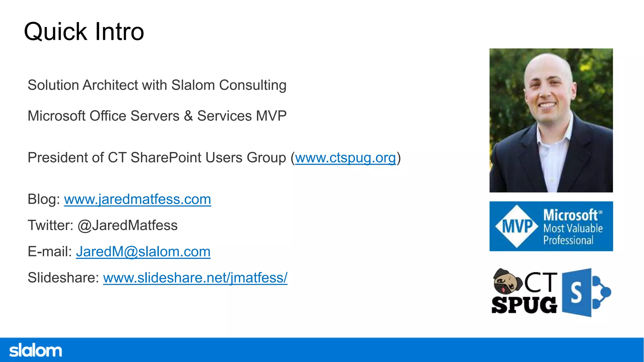The height and width of the screenshot is (362, 644).
Task: Open the www.jaredmatfess.com blog link
Action: pyautogui.click(x=137, y=199)
